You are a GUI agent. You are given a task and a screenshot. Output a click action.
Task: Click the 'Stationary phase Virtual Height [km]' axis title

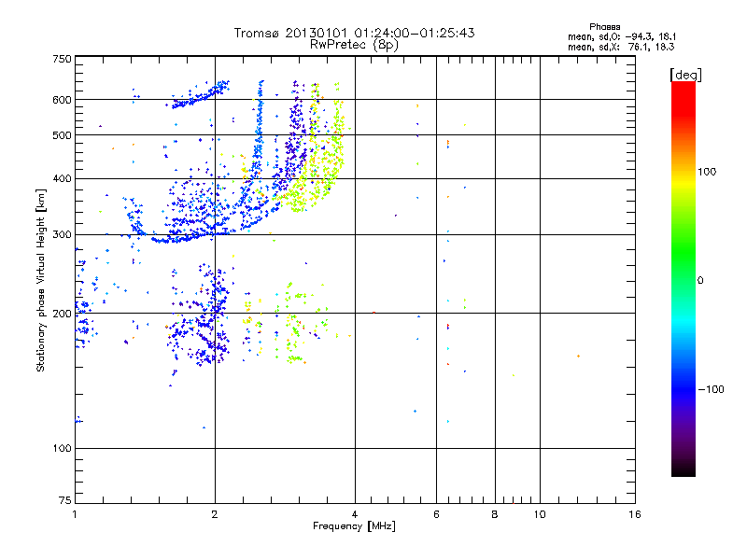41,281
